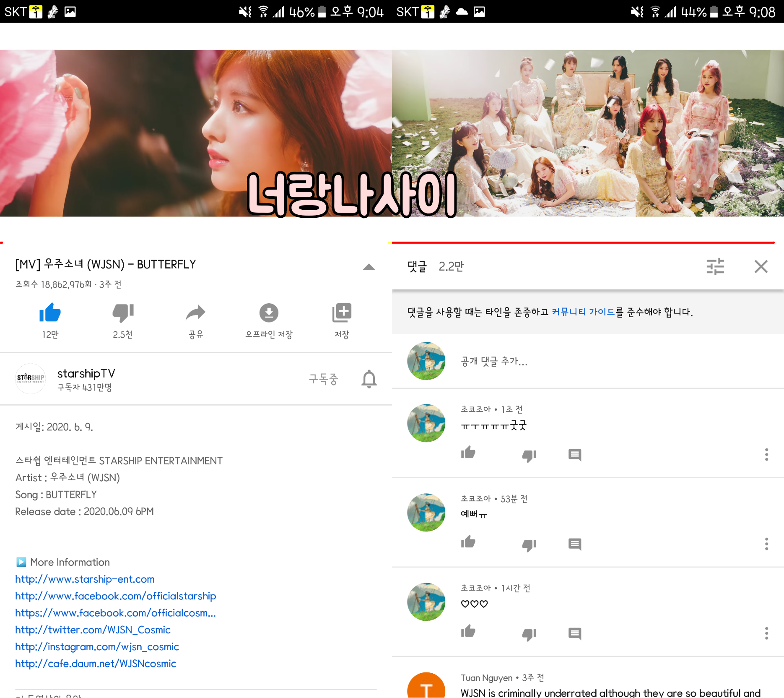Viewport: 784px width, 698px height.
Task: Tap the video title [MV] 우주소녀 BUTTERFLY
Action: [x=106, y=264]
